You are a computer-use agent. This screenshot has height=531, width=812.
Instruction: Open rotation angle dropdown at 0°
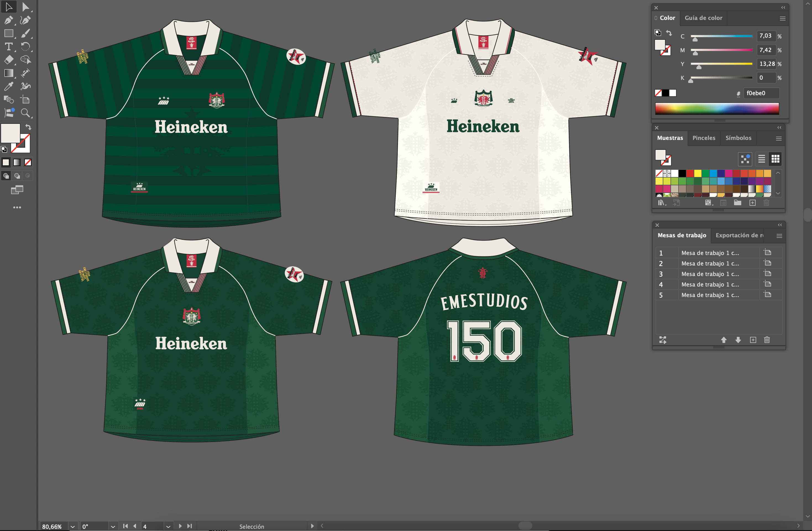pos(112,527)
